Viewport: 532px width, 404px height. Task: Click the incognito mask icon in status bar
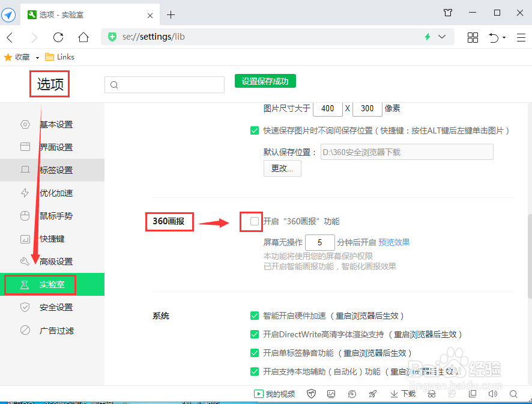(x=432, y=394)
